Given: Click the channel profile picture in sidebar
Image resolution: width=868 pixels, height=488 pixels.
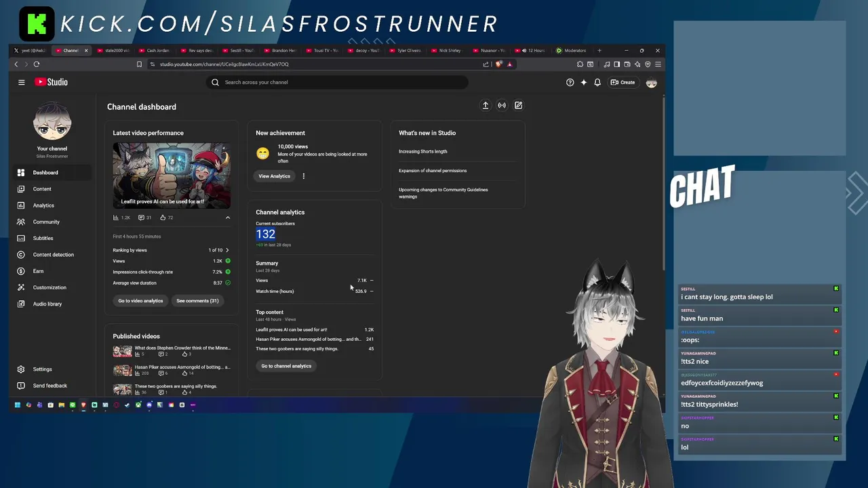Looking at the screenshot, I should pos(52,122).
